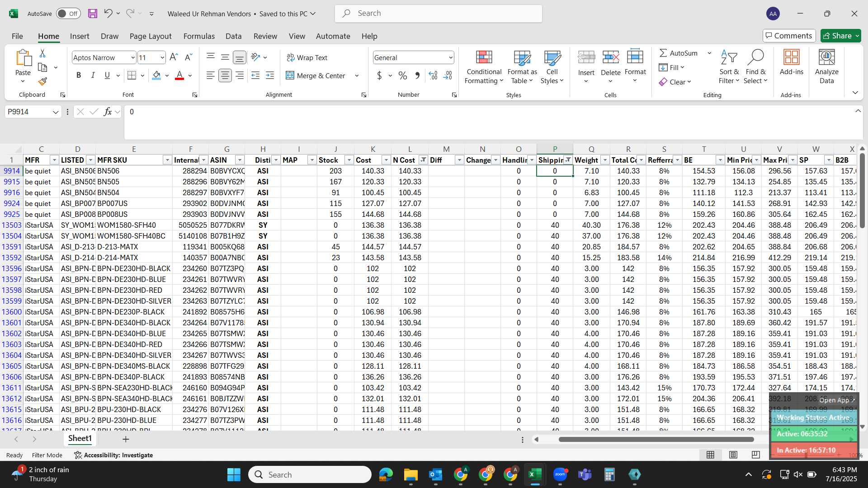
Task: Click the Decrease Indent icon
Action: [x=255, y=75]
